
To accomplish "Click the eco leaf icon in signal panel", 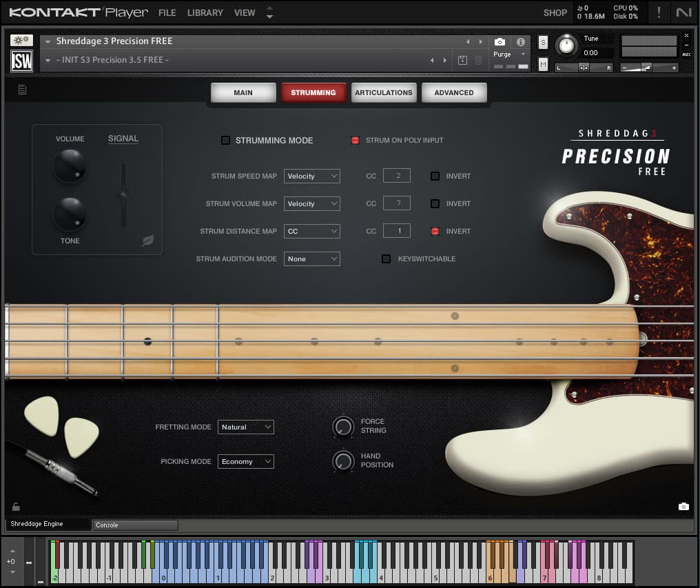I will [x=147, y=241].
